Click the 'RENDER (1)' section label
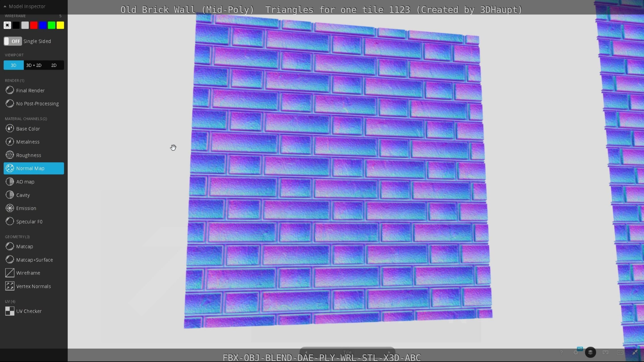 point(15,80)
